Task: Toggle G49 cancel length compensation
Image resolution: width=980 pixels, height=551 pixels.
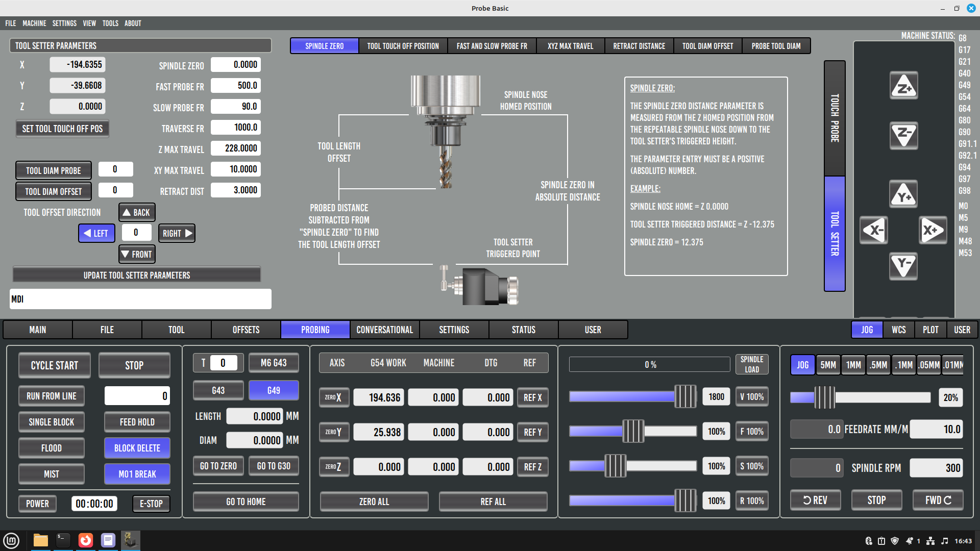Action: pyautogui.click(x=274, y=390)
